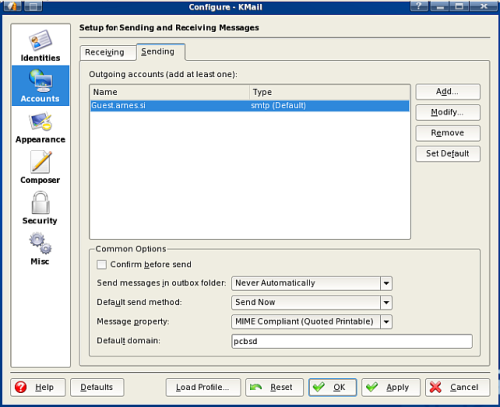Click the Cancel button

457,387
